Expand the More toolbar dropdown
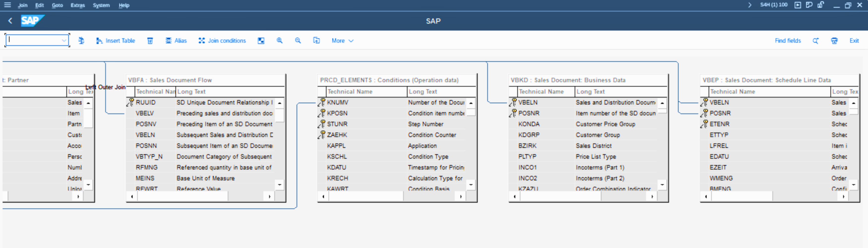This screenshot has height=248, width=868. pyautogui.click(x=342, y=40)
